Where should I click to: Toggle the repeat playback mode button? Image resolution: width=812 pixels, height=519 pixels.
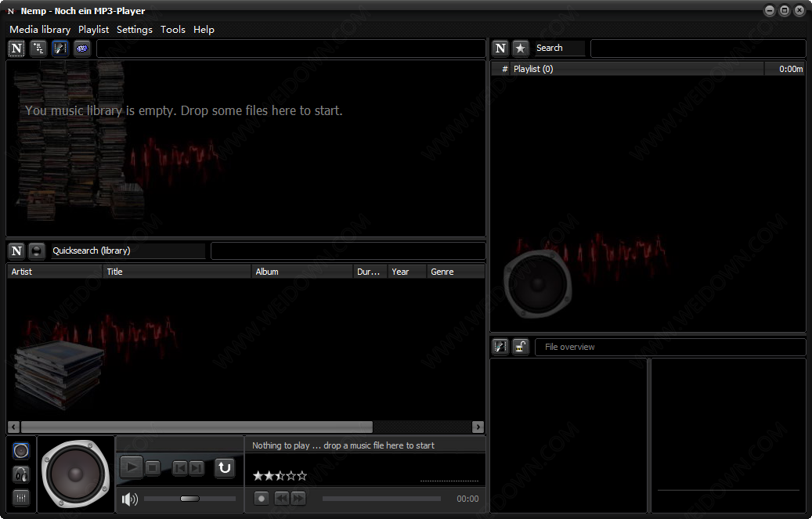(224, 467)
